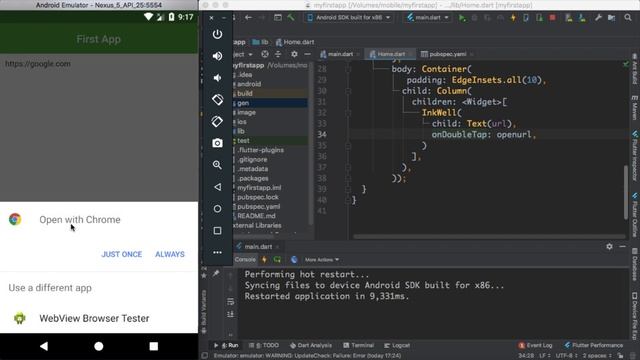Image resolution: width=640 pixels, height=360 pixels.
Task: Click the green Run play icon in toolbar
Action: coord(462,18)
